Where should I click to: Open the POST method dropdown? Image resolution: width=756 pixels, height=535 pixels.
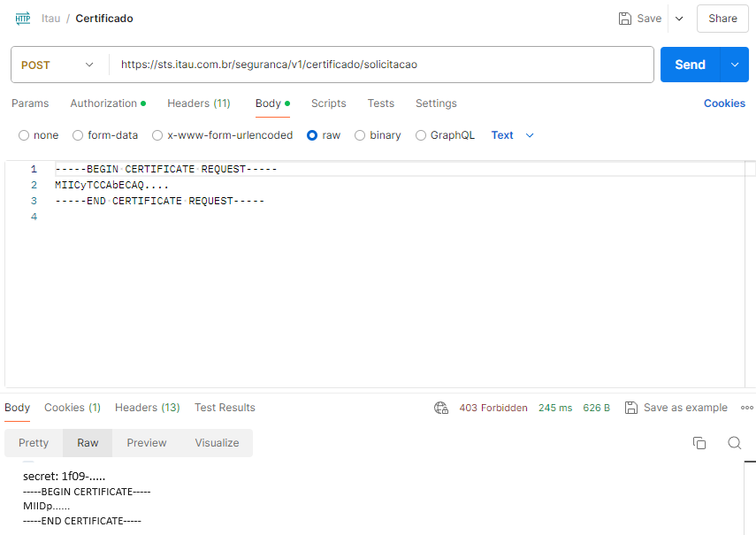click(57, 65)
